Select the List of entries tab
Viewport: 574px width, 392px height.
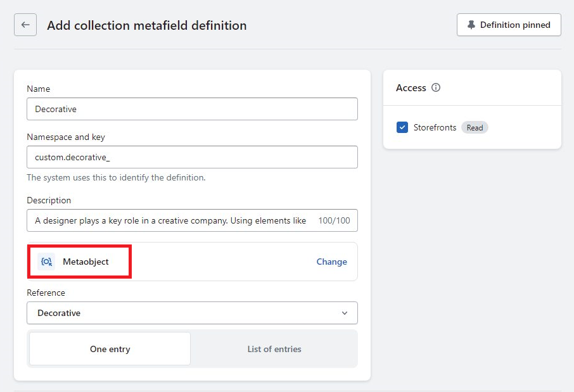[x=274, y=348]
